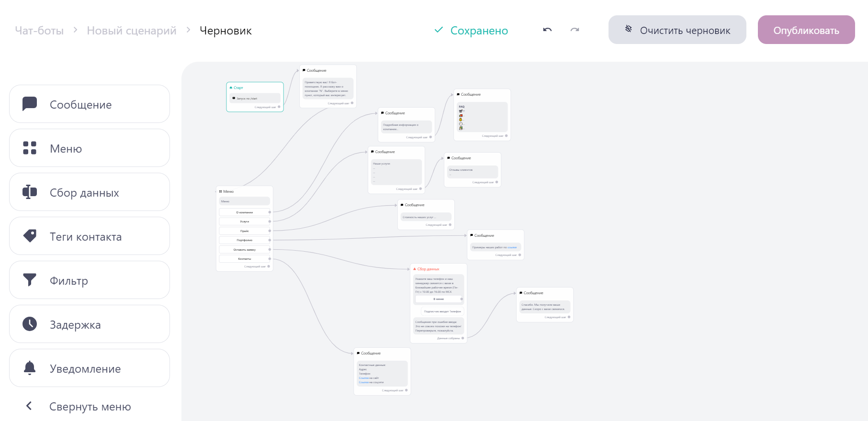Image resolution: width=868 pixels, height=421 pixels.
Task: Click Подписчик вводит Телефон field
Action: click(x=442, y=311)
